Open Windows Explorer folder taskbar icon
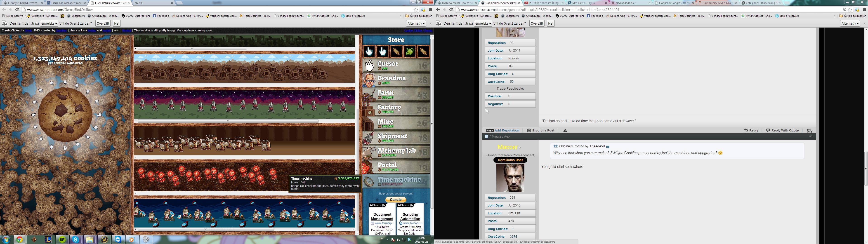The width and height of the screenshot is (868, 244). click(x=89, y=240)
